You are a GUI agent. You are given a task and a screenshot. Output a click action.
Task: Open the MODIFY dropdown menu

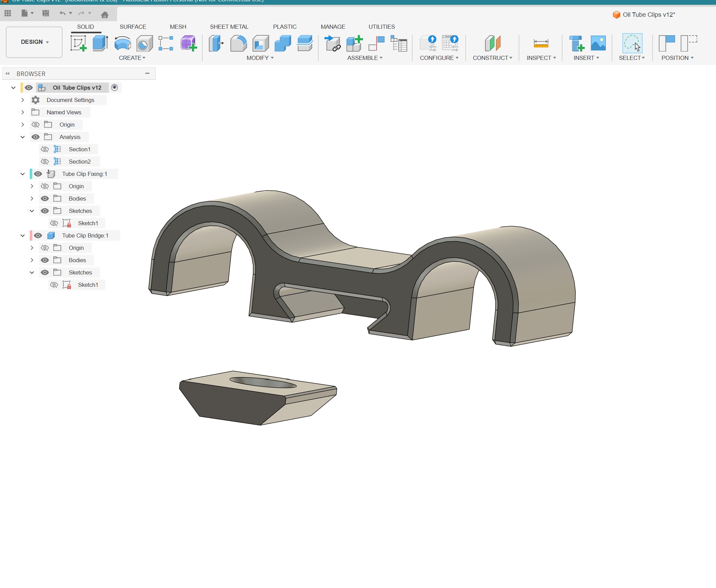point(260,58)
